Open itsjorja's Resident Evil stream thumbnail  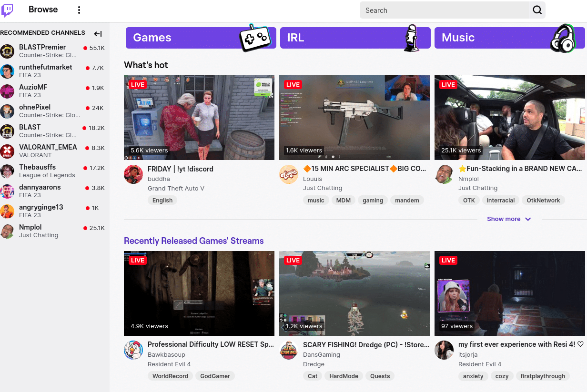tap(510, 293)
